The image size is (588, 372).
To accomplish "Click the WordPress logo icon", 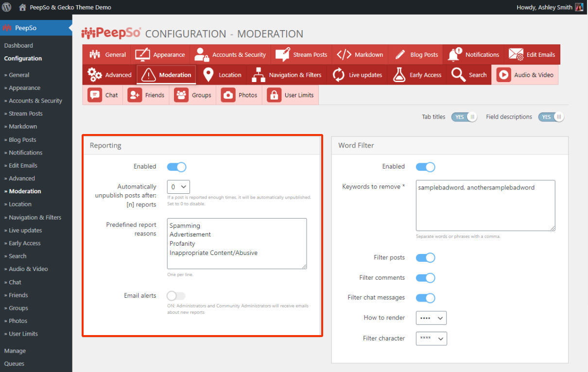I will coord(7,7).
